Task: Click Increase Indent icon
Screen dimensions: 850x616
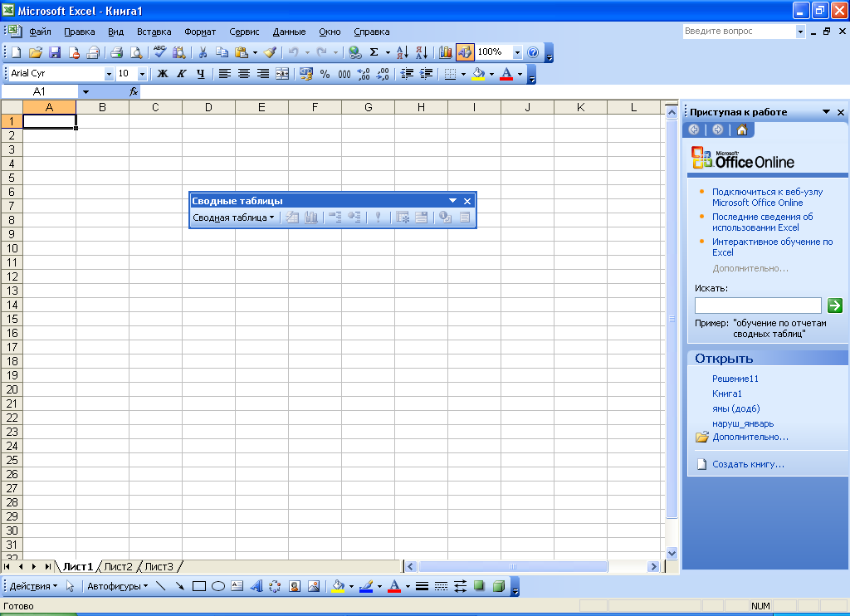Action: [x=426, y=74]
